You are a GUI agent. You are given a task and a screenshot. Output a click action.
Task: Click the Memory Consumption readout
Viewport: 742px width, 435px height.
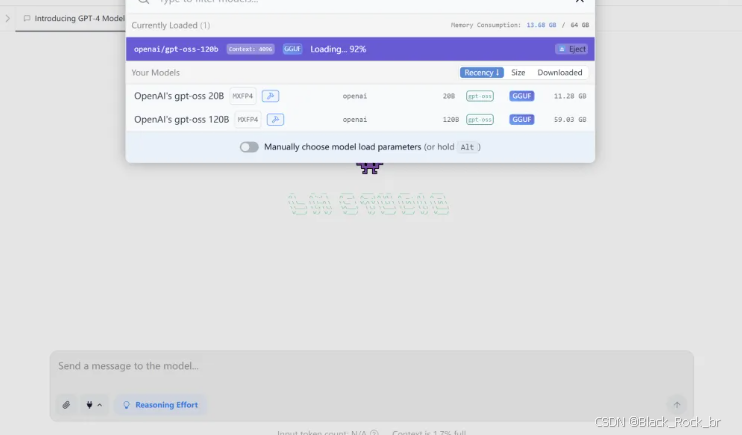coord(519,25)
